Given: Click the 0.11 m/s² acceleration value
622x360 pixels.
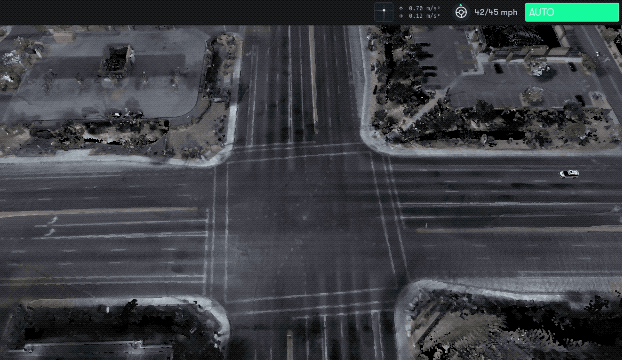Looking at the screenshot, I should pyautogui.click(x=424, y=16).
